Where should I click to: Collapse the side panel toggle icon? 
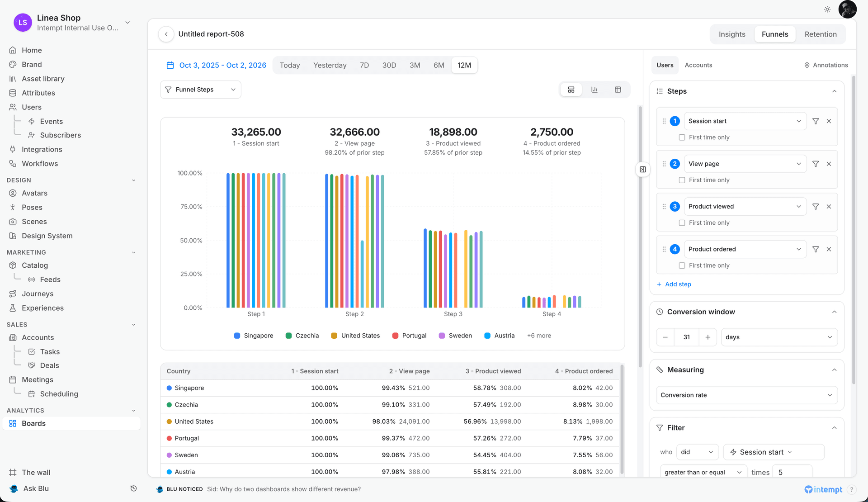(643, 170)
